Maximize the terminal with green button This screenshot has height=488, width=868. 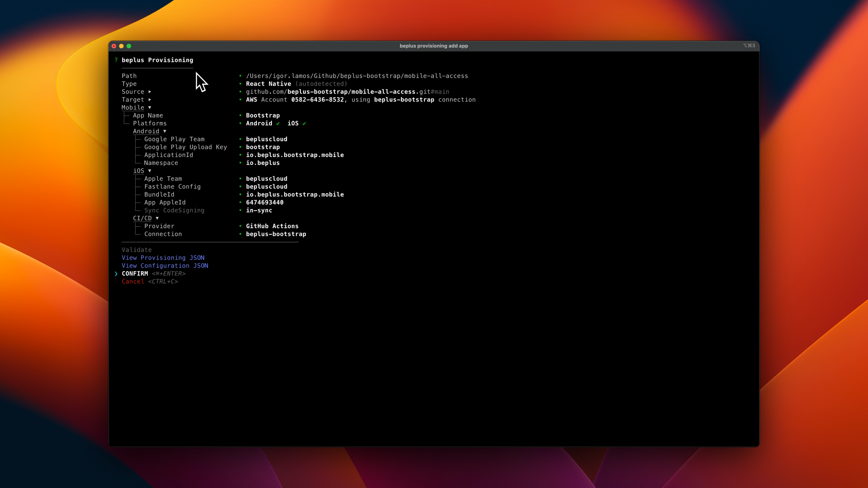129,46
